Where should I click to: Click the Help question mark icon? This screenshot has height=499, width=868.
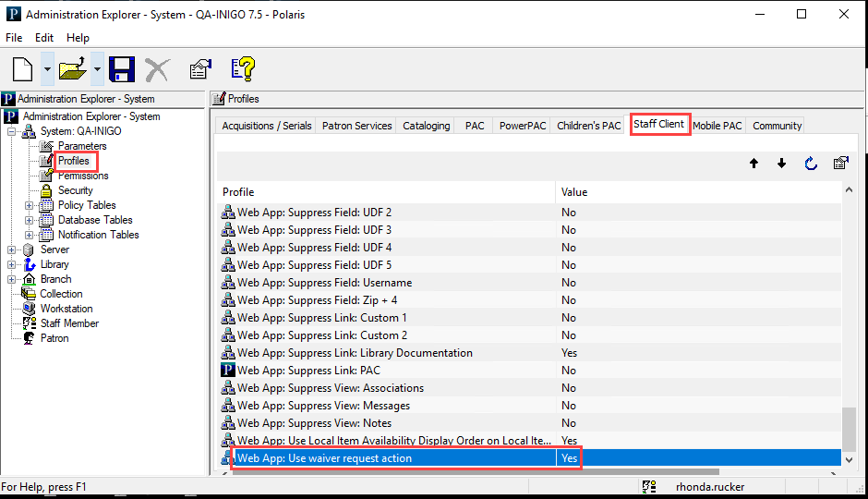tap(243, 69)
